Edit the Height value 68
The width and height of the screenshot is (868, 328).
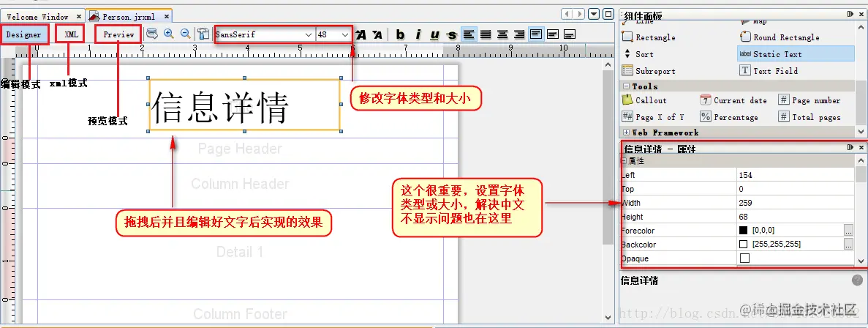pos(796,217)
